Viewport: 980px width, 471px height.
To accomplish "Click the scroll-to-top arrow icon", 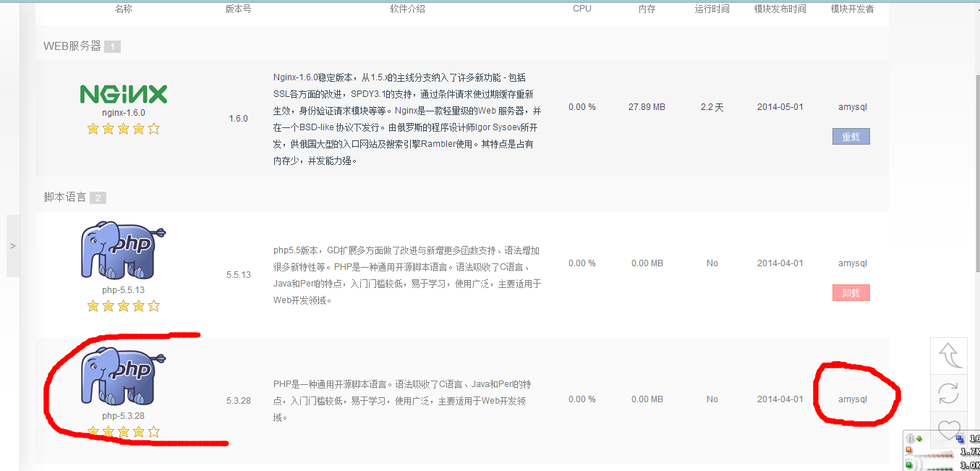I will [948, 356].
